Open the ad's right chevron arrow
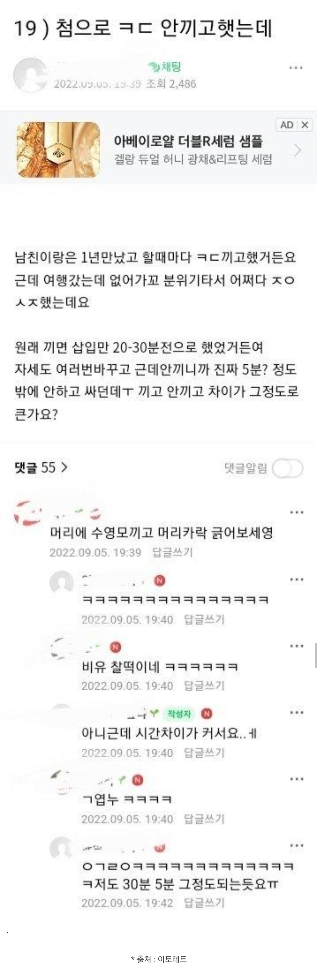317x980 pixels. tap(297, 150)
